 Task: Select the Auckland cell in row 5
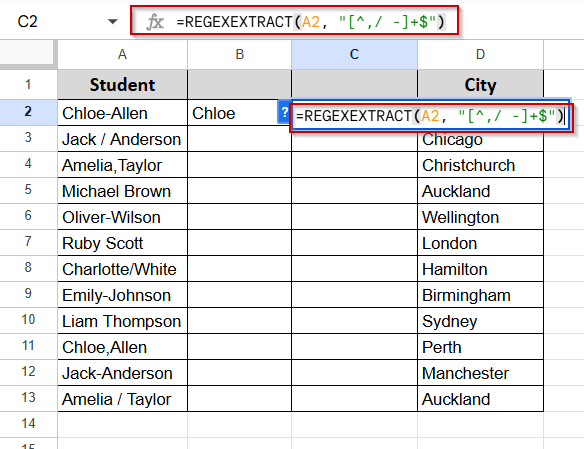coord(480,191)
